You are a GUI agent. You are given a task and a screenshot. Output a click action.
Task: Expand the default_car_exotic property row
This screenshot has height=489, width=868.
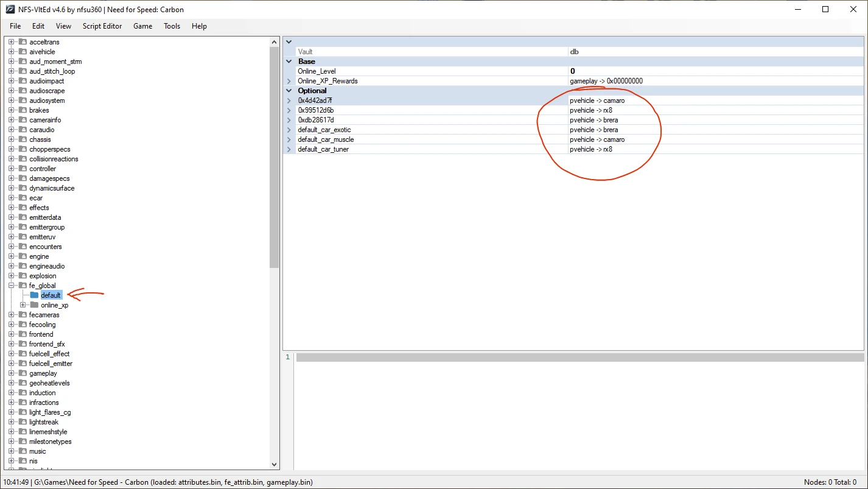click(289, 130)
